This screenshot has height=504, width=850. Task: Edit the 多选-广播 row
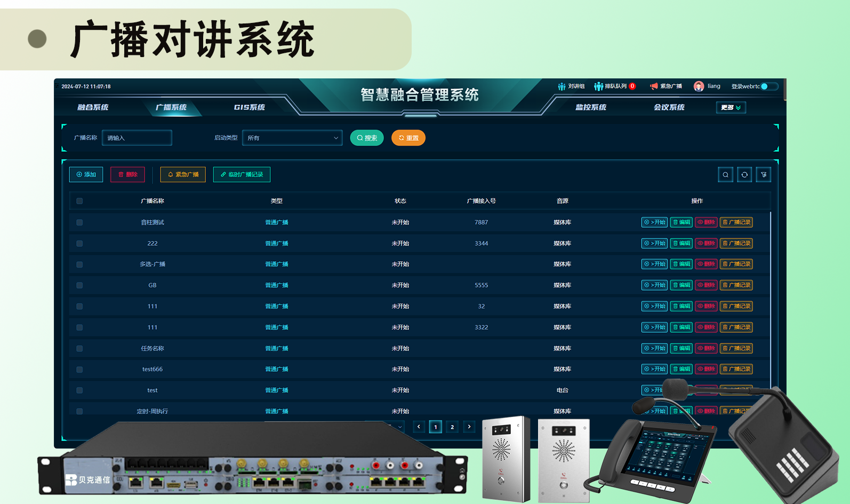click(681, 264)
